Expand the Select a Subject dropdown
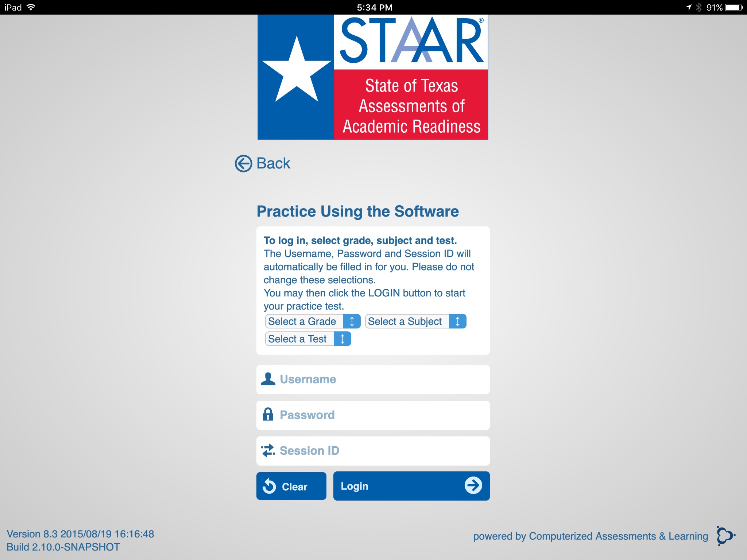The image size is (747, 560). pyautogui.click(x=415, y=322)
